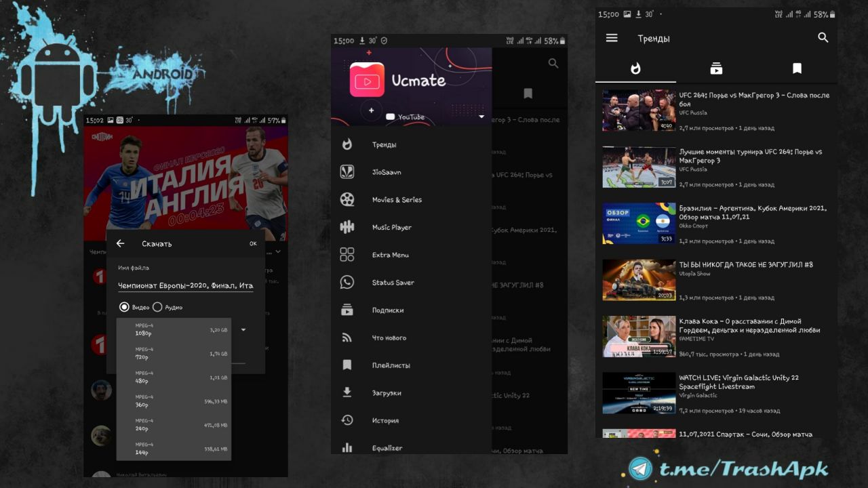The image size is (868, 488).
Task: Tap the WhatsApp Status Saver icon
Action: (347, 283)
